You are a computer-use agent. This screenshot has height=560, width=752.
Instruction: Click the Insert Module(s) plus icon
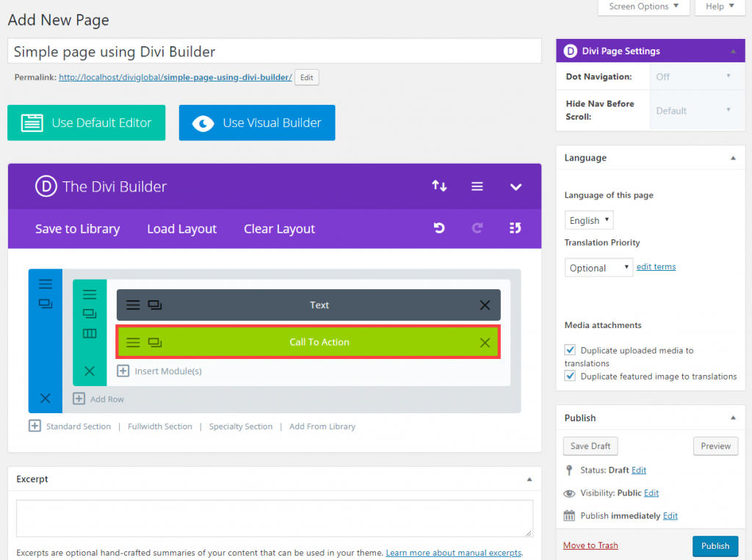[123, 371]
